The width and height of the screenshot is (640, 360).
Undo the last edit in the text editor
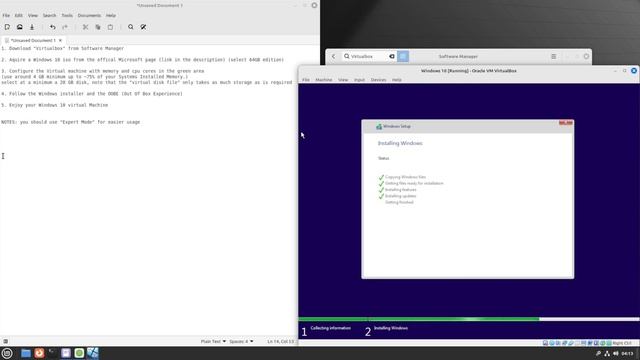click(x=53, y=27)
